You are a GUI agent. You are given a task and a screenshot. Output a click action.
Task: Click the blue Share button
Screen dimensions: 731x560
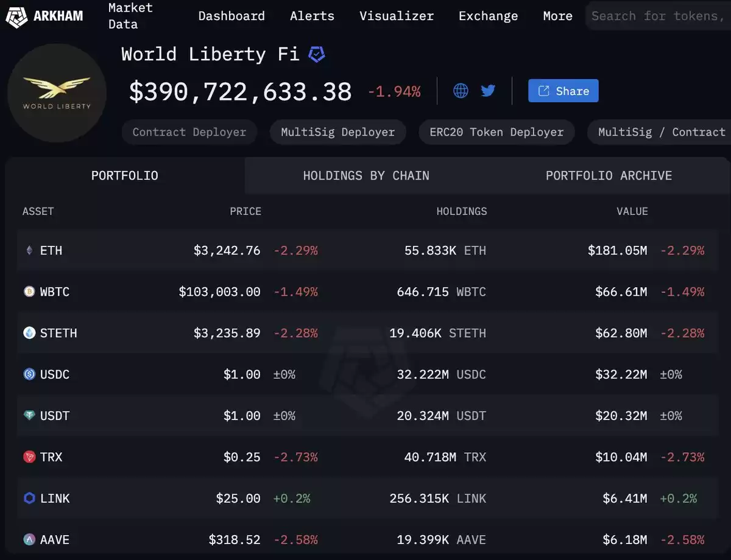pos(563,91)
